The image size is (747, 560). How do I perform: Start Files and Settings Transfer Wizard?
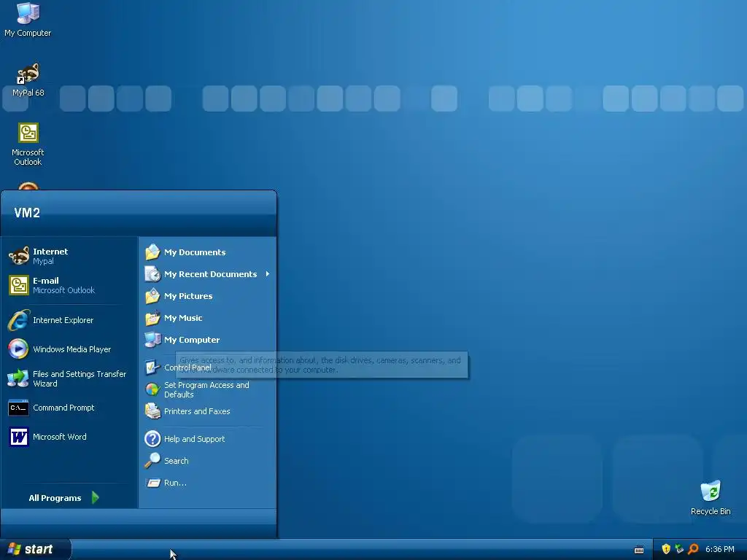69,378
